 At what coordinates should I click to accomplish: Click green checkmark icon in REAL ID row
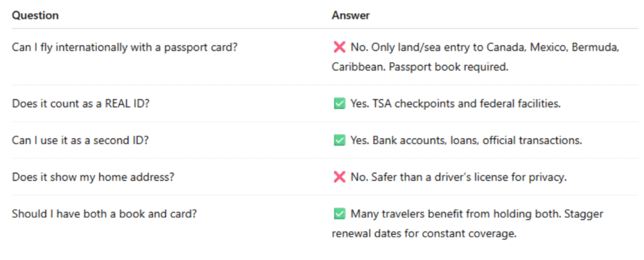coord(339,104)
